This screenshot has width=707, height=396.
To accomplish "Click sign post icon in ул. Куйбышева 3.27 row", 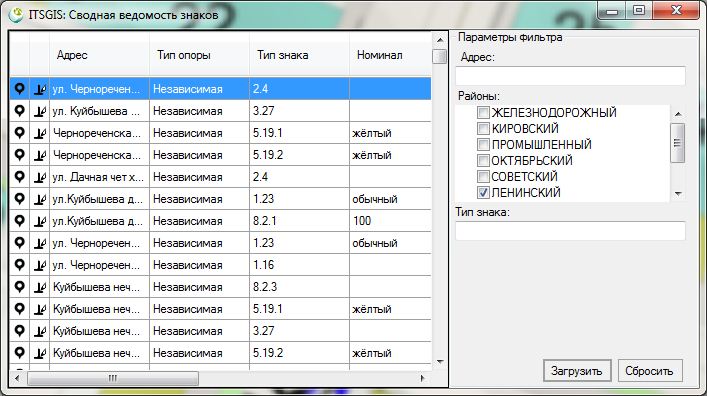I will tap(40, 111).
